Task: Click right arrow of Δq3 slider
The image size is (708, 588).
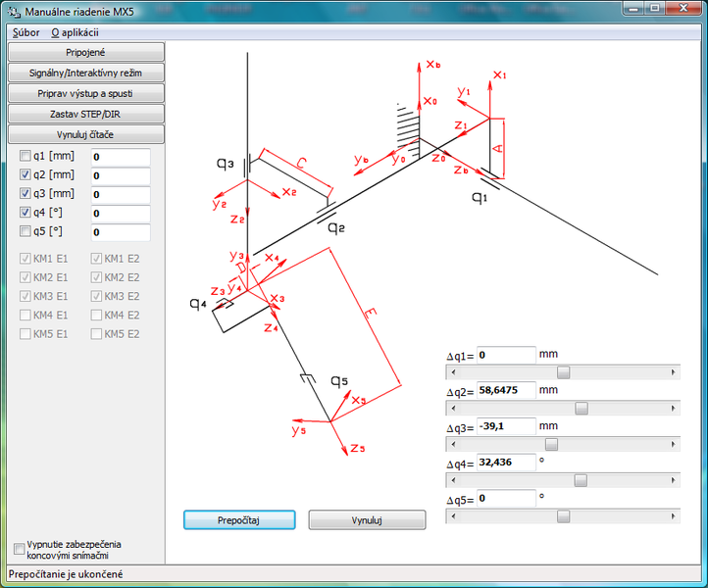Action: (x=673, y=444)
